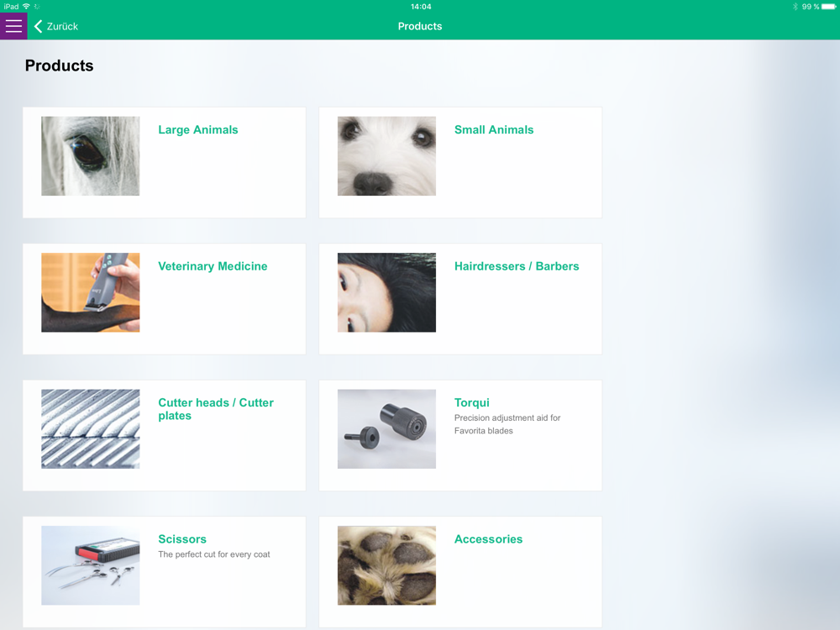Open the purple hamburger menu

coord(13,26)
